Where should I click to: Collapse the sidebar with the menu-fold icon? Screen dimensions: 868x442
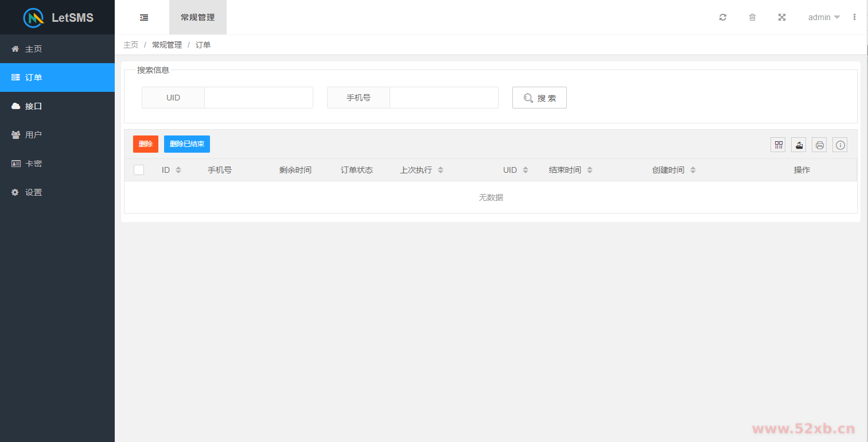point(144,17)
